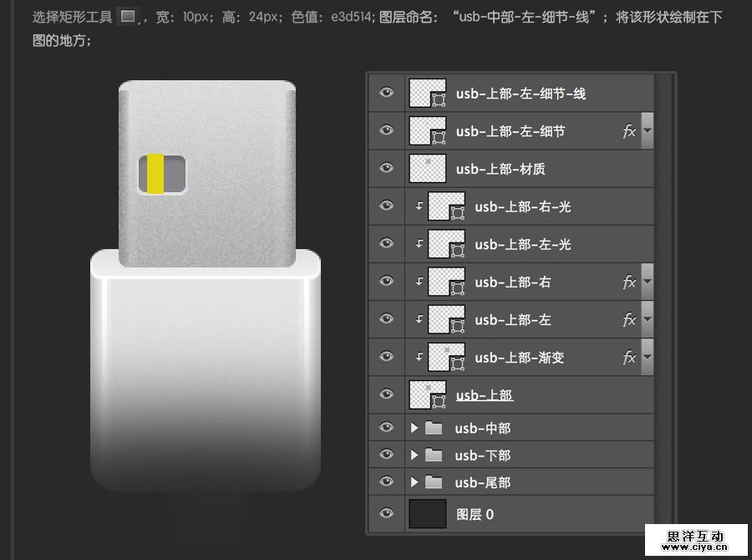Open layer styles via fx on usb-上部-左-细节
Image resolution: width=752 pixels, height=560 pixels.
(630, 130)
